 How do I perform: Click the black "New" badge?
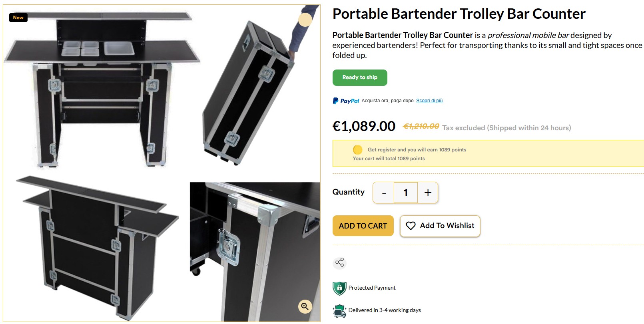pos(18,18)
